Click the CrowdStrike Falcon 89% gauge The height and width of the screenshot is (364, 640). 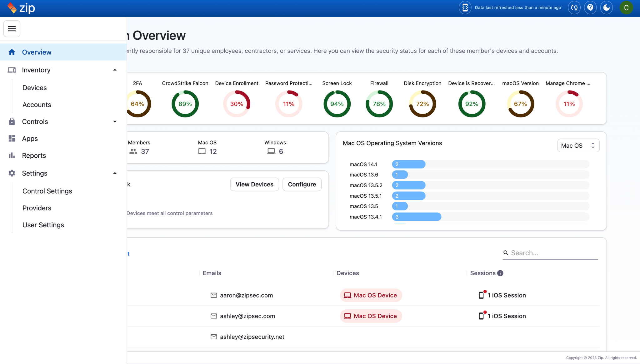(185, 104)
